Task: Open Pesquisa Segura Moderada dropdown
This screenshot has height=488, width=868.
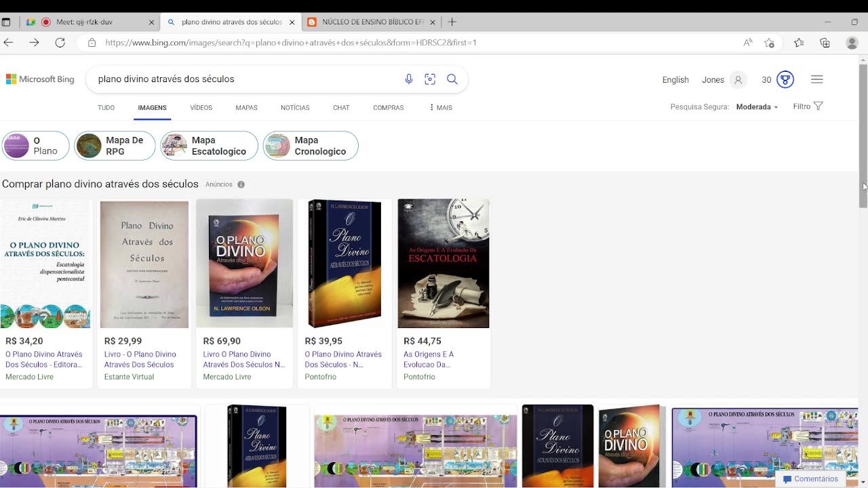Action: (x=757, y=107)
